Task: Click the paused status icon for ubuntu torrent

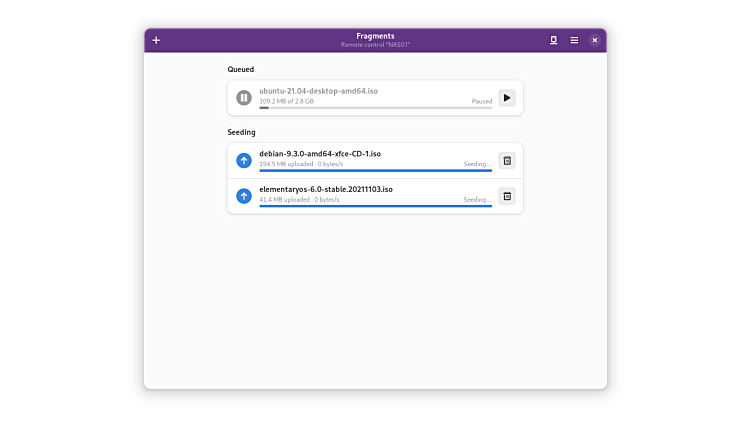Action: click(x=244, y=97)
